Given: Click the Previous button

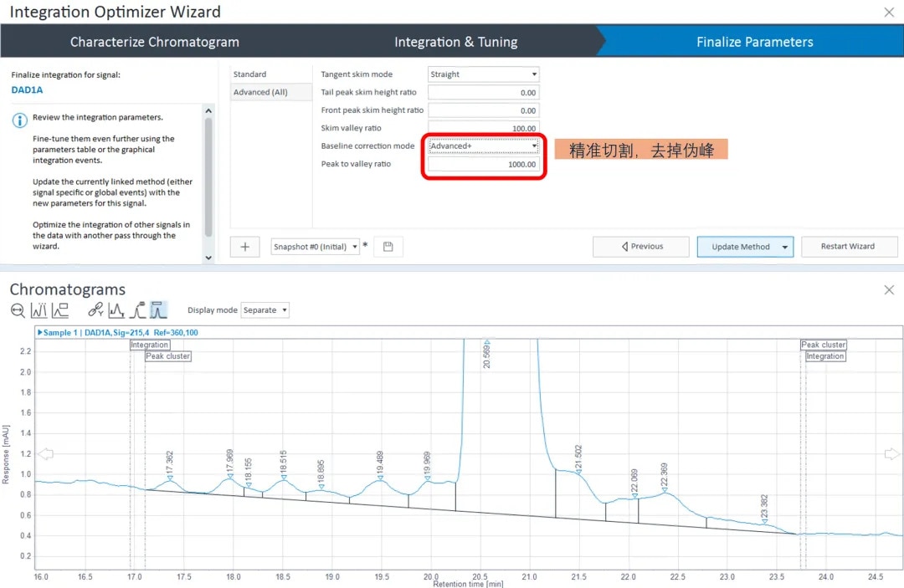Looking at the screenshot, I should click(641, 247).
